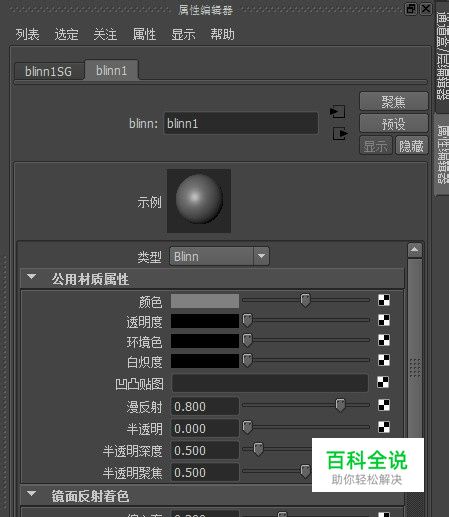Click the 环境色 black color swatch

[205, 341]
